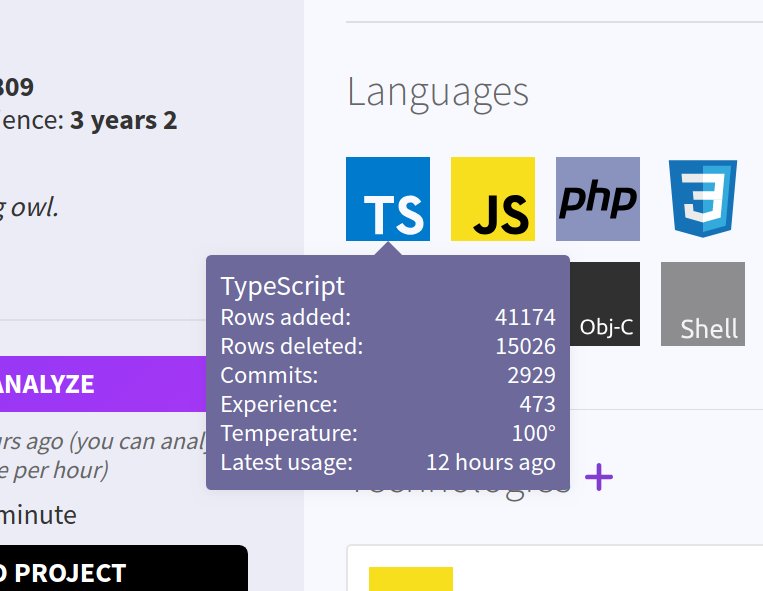Click the '3 years 2' experience text
Image resolution: width=763 pixels, height=591 pixels.
coord(124,120)
